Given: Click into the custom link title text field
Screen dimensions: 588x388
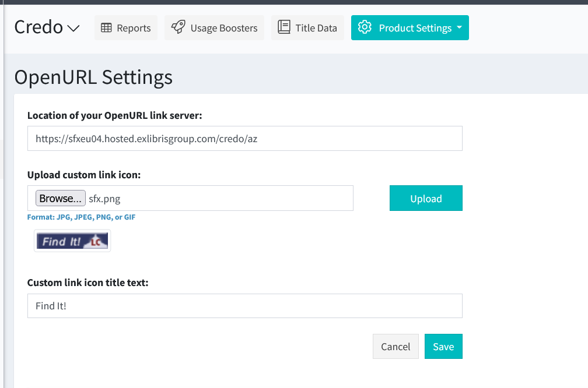Looking at the screenshot, I should (244, 306).
